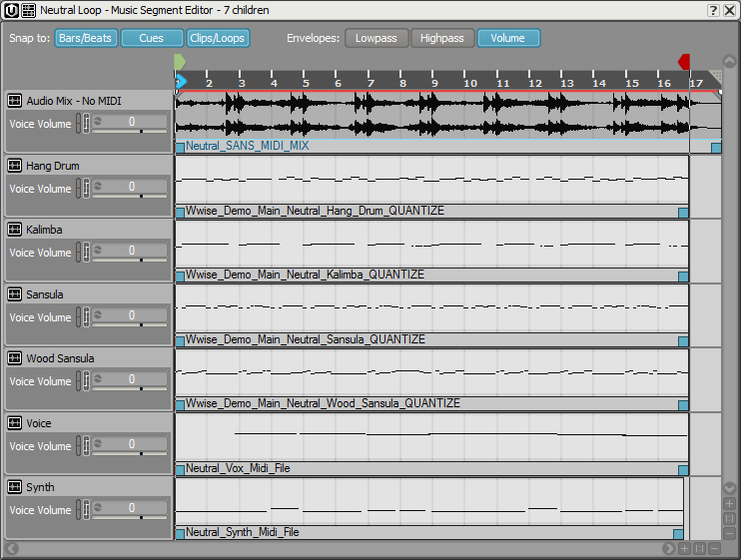Click the blue playhead cursor at bar 1
The width and height of the screenshot is (741, 560).
[x=181, y=83]
